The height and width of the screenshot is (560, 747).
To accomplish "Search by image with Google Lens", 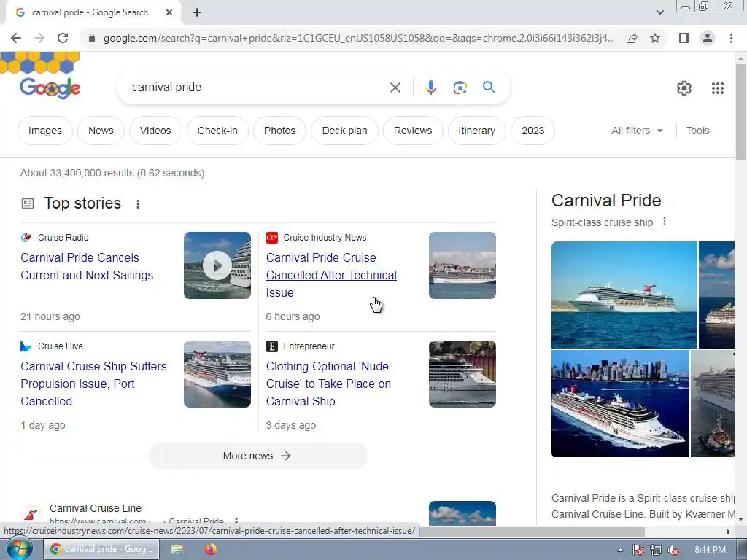I will [460, 87].
